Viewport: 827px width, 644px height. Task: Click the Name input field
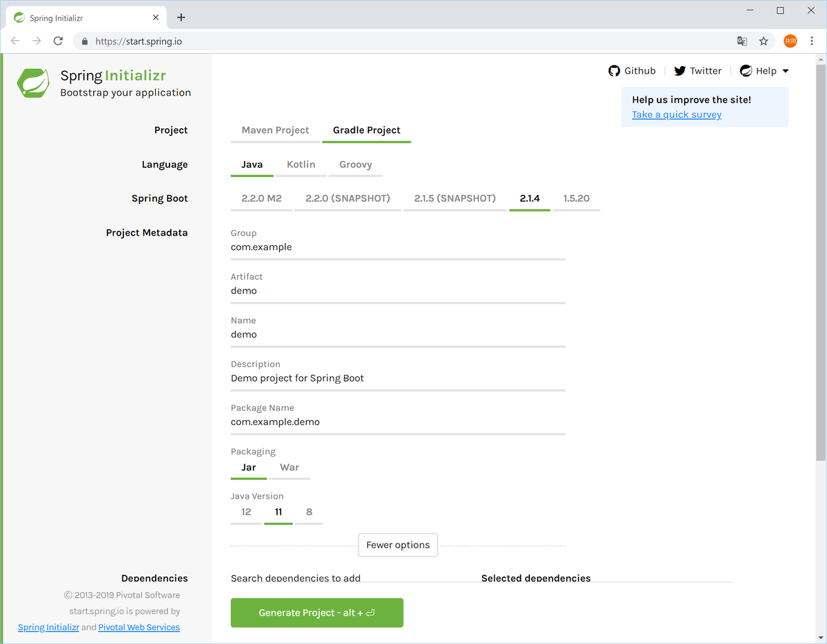click(x=398, y=335)
